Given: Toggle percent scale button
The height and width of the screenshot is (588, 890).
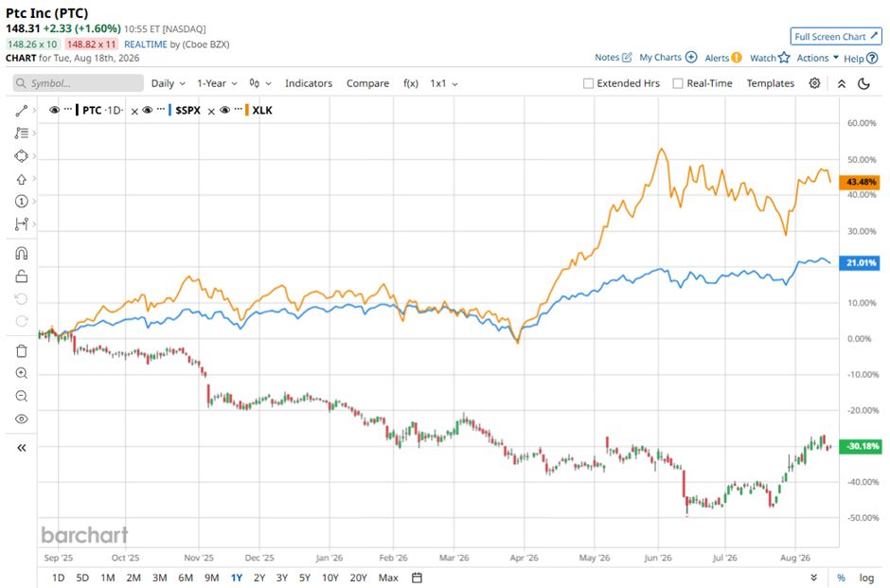Looking at the screenshot, I should pos(841,578).
